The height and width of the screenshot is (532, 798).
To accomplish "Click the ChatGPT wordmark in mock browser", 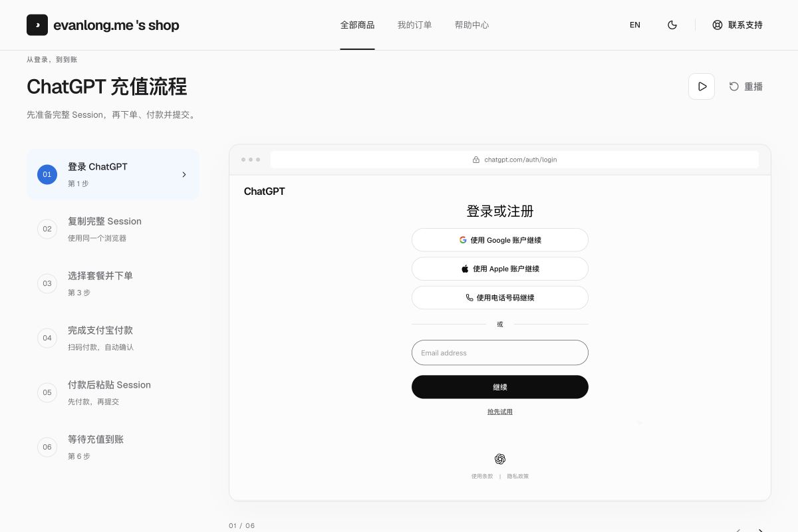I will coord(264,192).
